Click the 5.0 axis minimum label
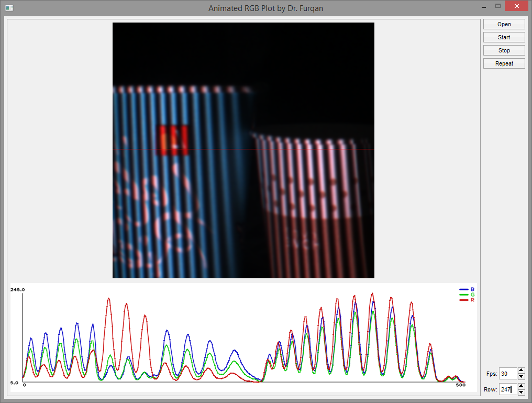The width and height of the screenshot is (532, 403). [14, 383]
